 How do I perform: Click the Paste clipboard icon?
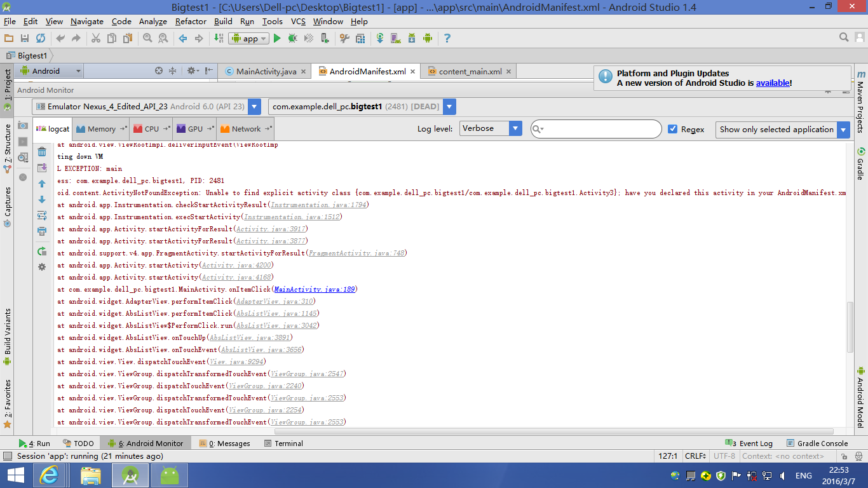point(128,39)
